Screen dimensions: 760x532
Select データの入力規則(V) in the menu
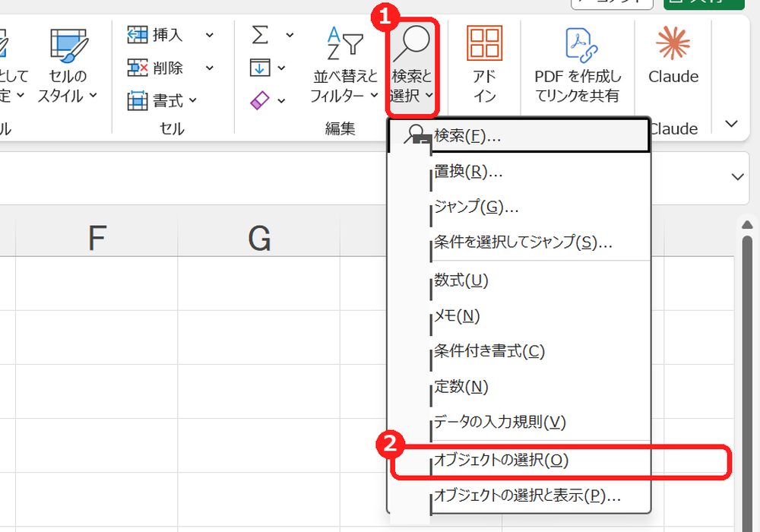pyautogui.click(x=518, y=422)
